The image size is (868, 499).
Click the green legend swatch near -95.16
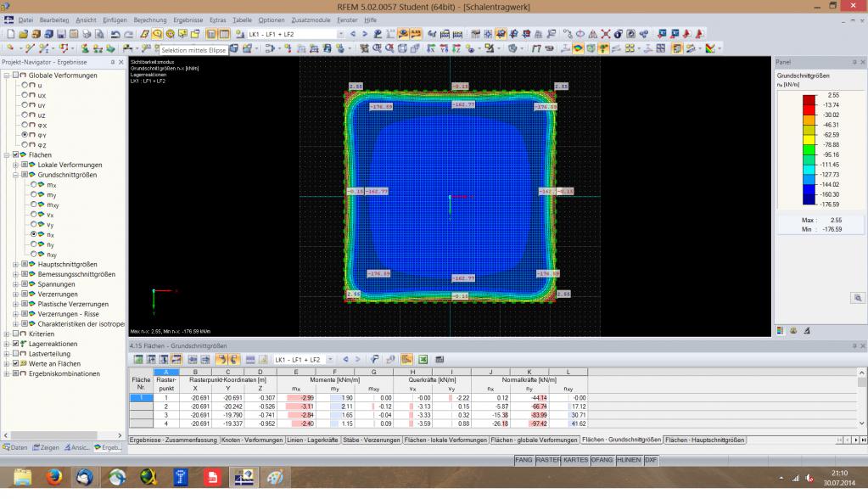point(809,150)
